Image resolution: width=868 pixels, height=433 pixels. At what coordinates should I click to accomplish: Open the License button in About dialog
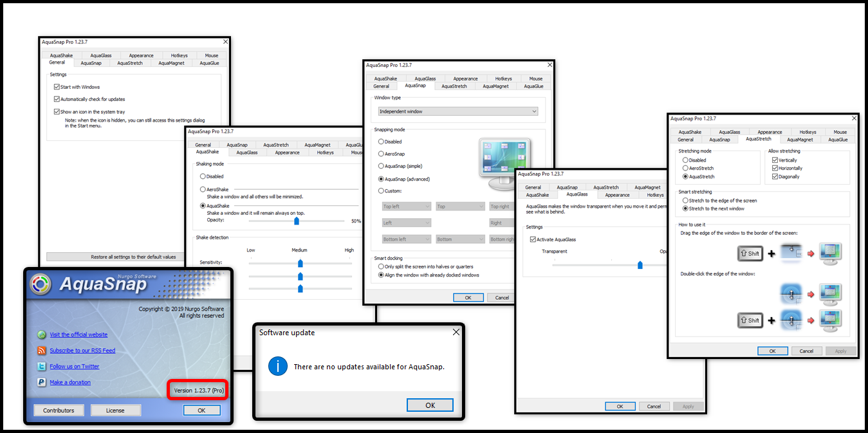115,410
